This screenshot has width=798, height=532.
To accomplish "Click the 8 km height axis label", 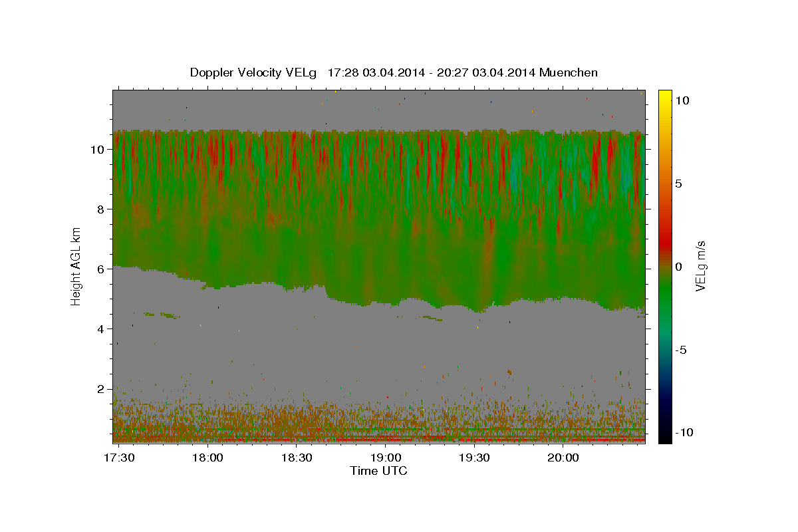I will 99,209.
